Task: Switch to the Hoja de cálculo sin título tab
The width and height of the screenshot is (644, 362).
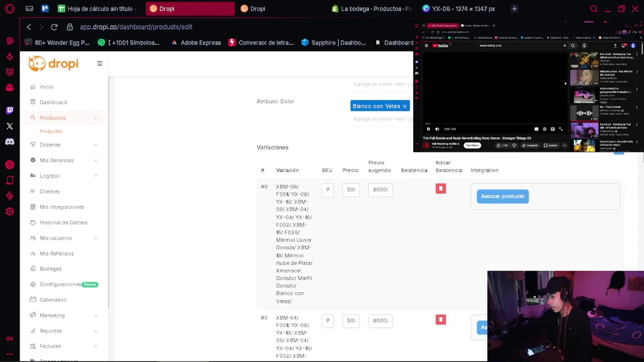Action: coord(97,9)
